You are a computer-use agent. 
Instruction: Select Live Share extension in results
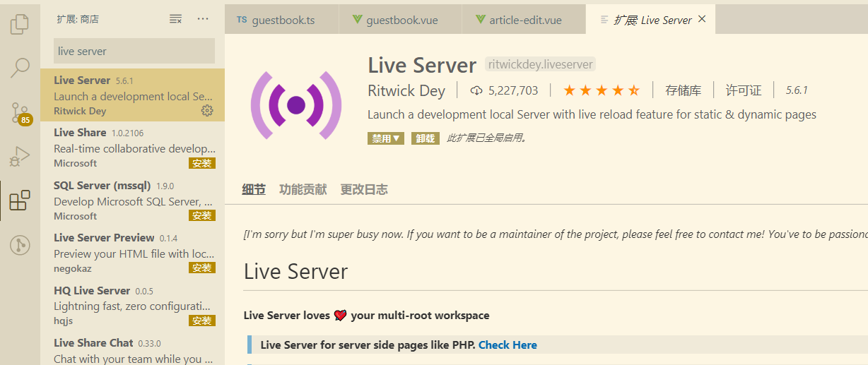click(x=133, y=147)
